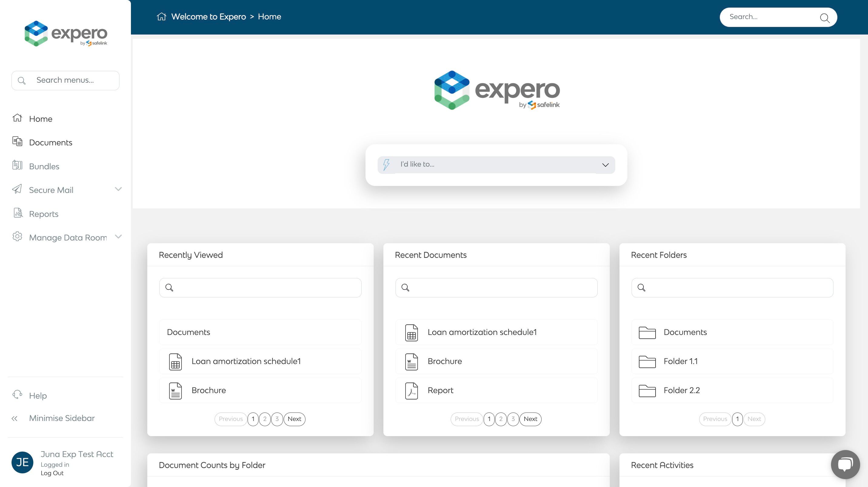This screenshot has width=868, height=487.
Task: Open the chat widget bubble
Action: [x=845, y=464]
